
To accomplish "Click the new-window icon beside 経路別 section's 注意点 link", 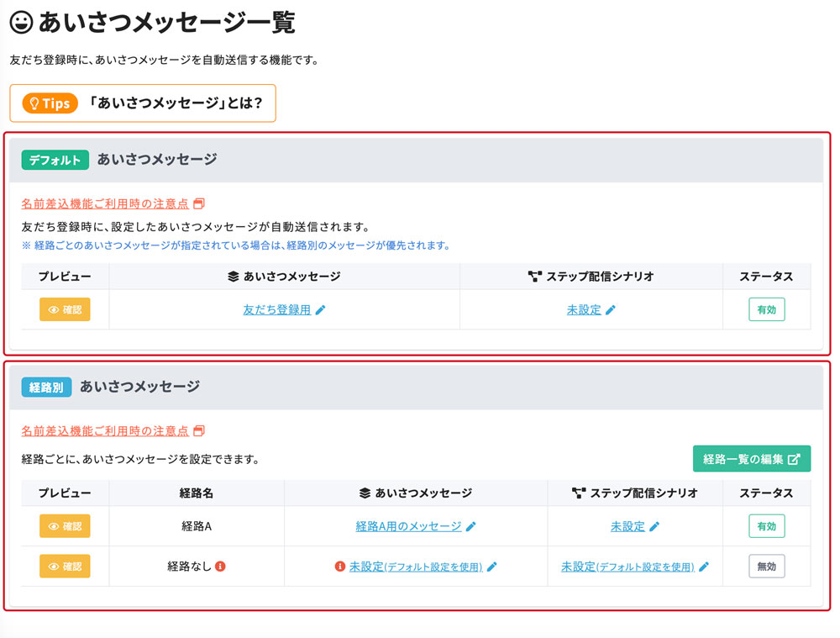I will [x=199, y=431].
